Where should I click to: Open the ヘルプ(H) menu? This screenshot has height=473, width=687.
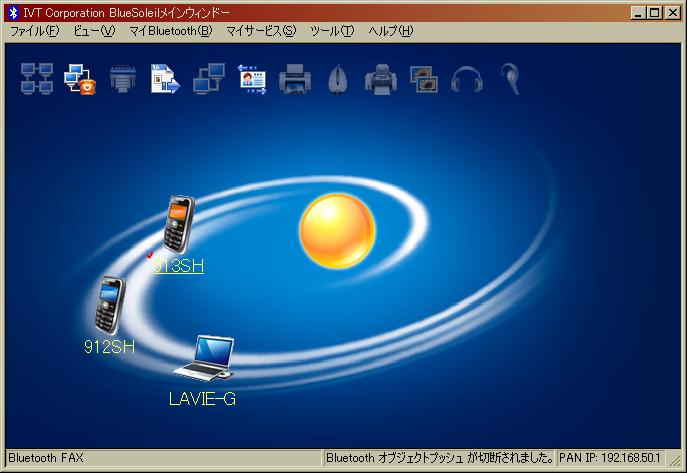tap(390, 31)
